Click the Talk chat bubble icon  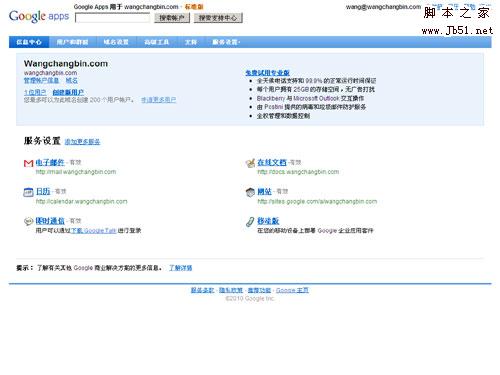click(x=28, y=221)
